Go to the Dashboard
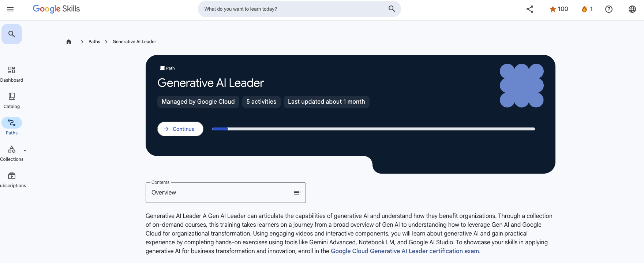644x263 pixels. click(x=11, y=73)
